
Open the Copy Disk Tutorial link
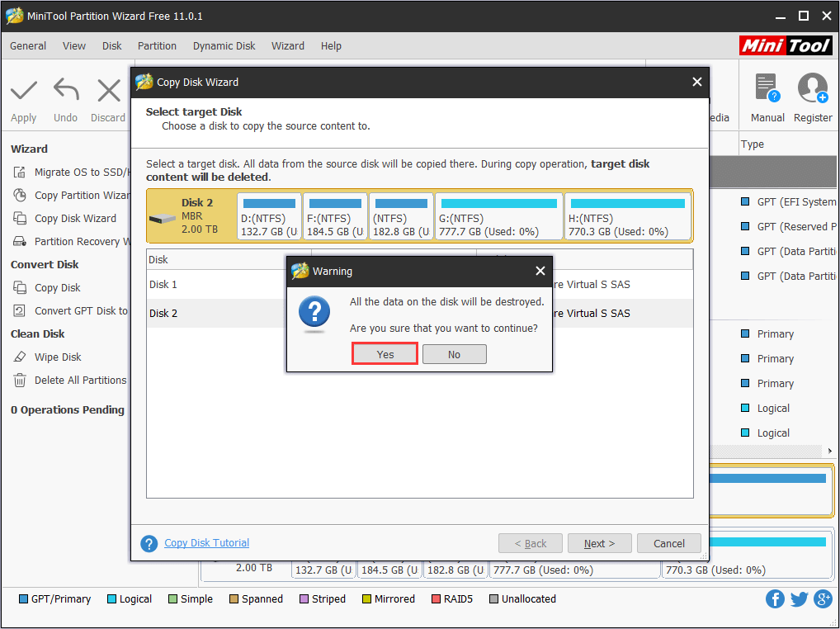pos(207,543)
